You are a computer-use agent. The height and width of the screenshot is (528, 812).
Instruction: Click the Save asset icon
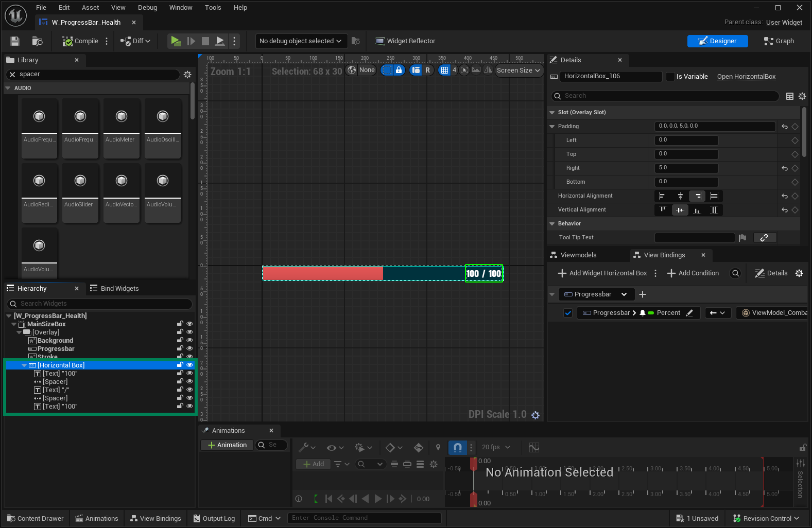click(15, 41)
